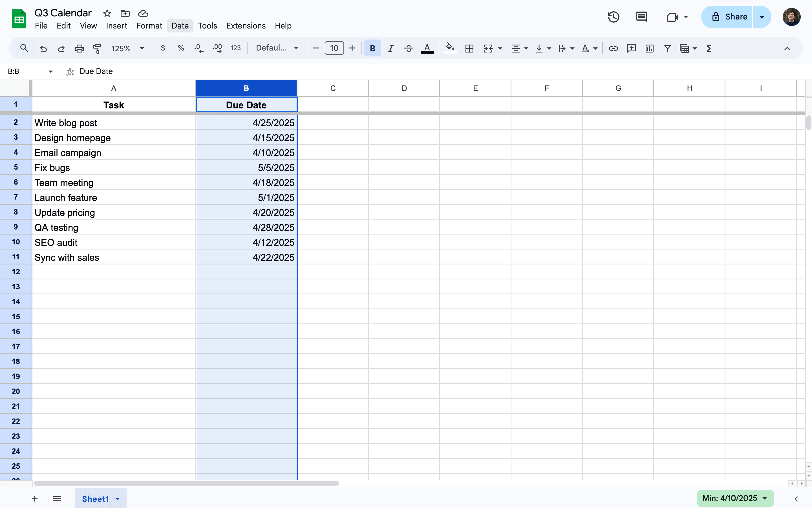Open the fill color picker
Viewport: 812px width, 508px height.
click(450, 48)
